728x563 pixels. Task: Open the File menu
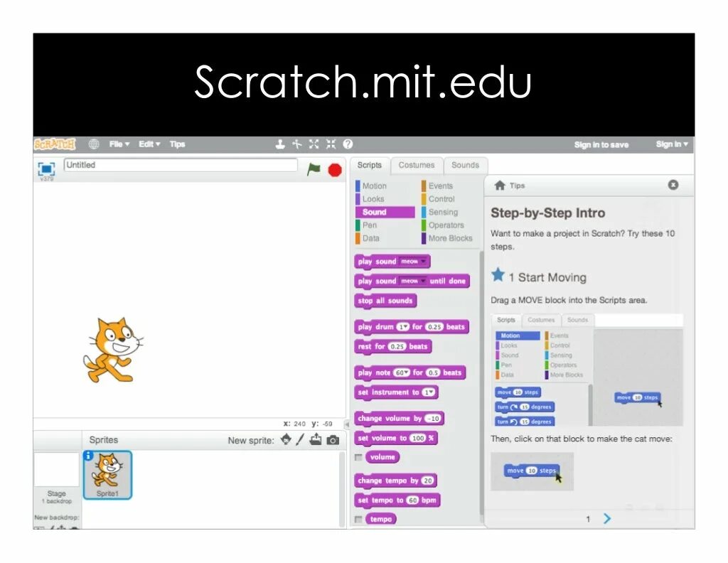(119, 144)
